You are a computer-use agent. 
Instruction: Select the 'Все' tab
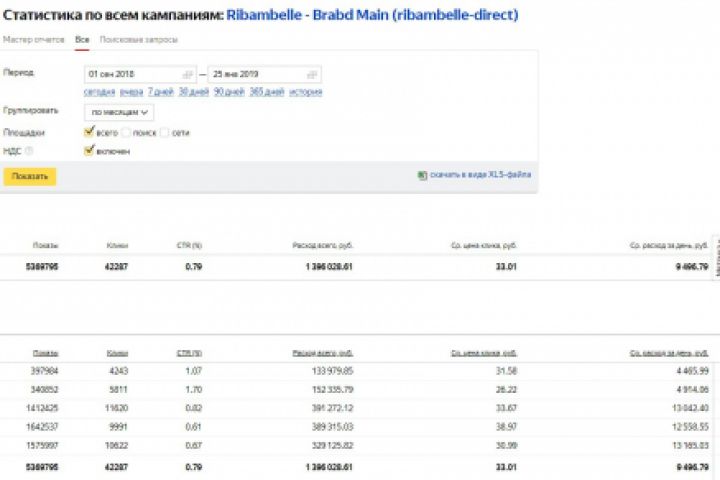(82, 40)
